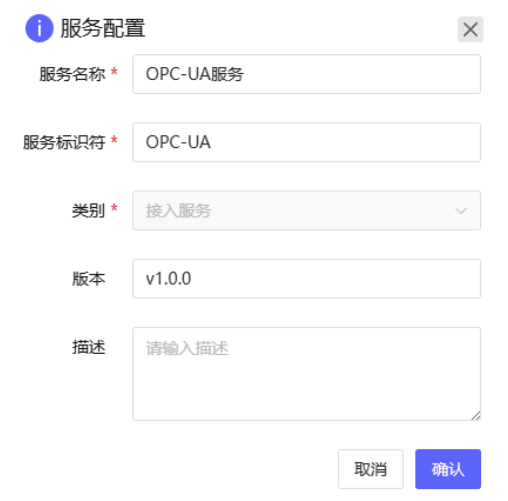508x501 pixels.
Task: Cancel the dialog with the 取消 button
Action: pos(370,469)
